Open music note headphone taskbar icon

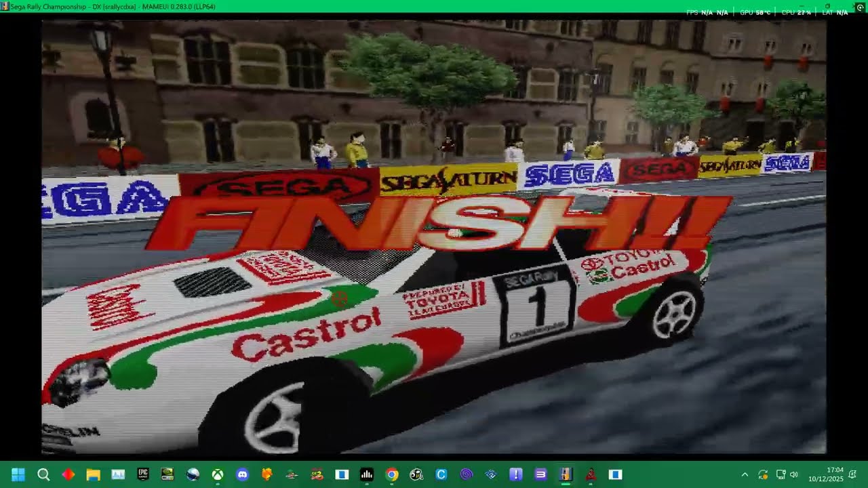tap(416, 474)
